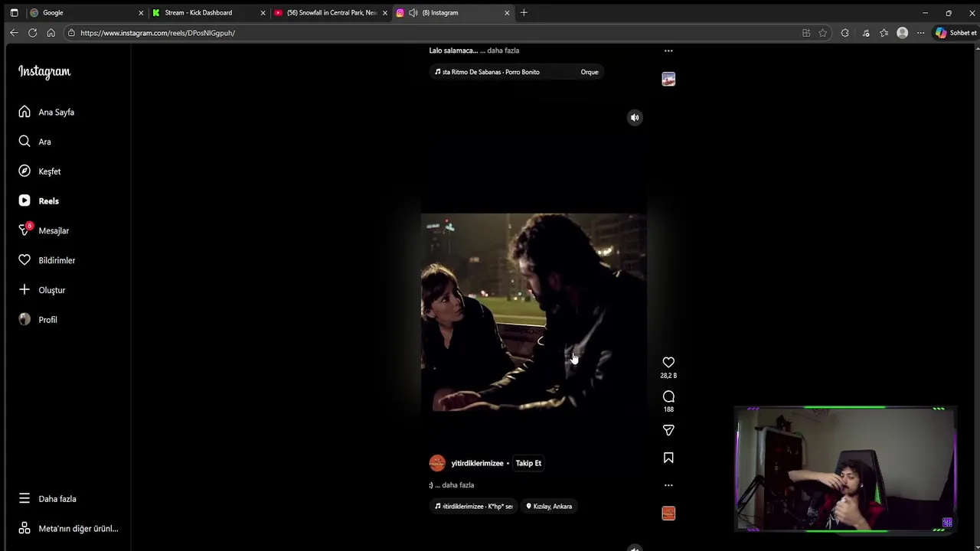Viewport: 980px width, 551px height.
Task: Open the media control music icon
Action: 866,33
